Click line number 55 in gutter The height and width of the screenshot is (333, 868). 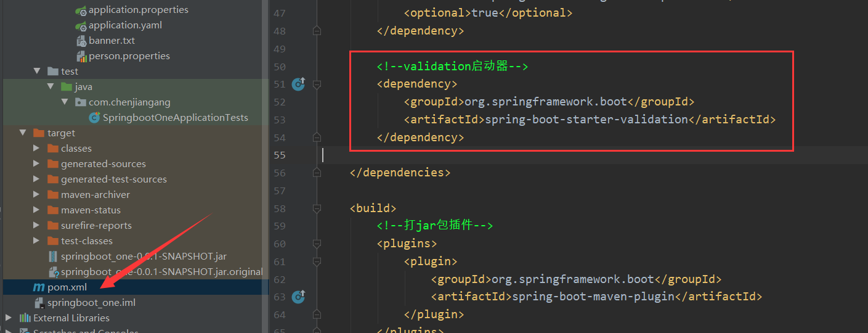279,155
